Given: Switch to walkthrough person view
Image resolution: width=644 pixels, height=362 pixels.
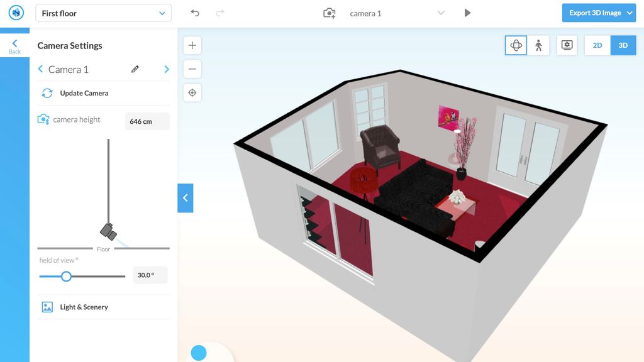Looking at the screenshot, I should click(x=540, y=45).
